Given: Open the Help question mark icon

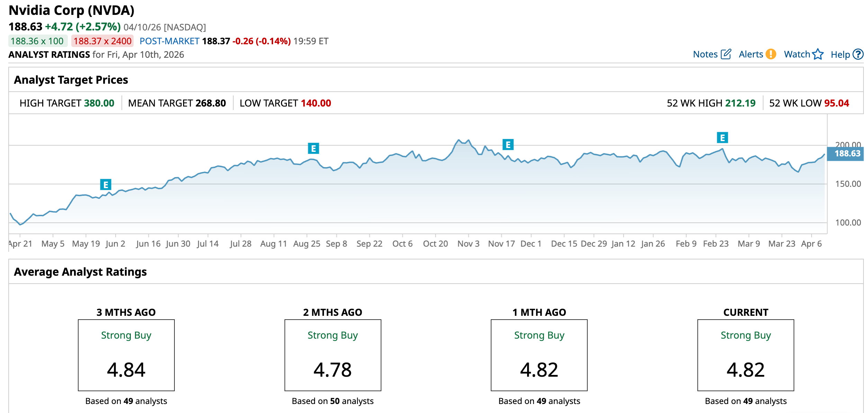Looking at the screenshot, I should (858, 54).
